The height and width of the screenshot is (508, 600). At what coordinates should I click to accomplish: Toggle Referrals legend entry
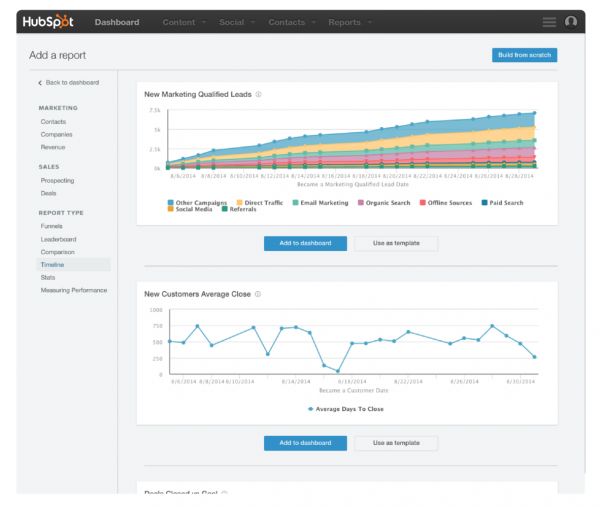click(x=239, y=209)
